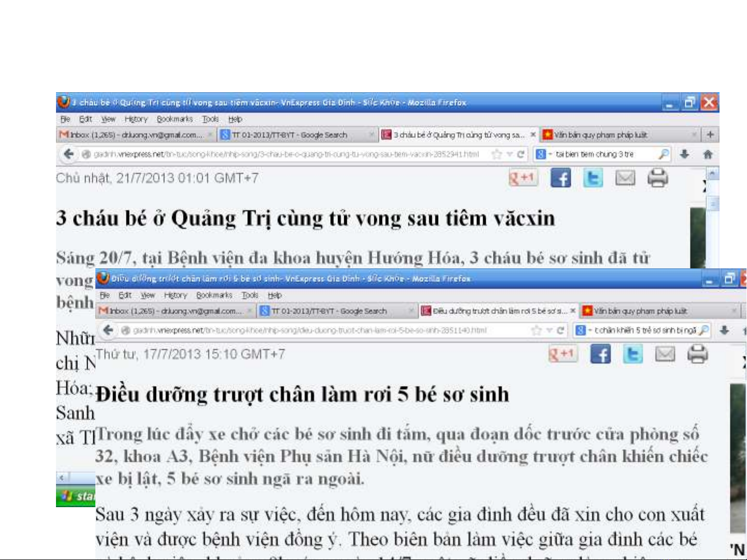Open new tab with plus button

pyautogui.click(x=710, y=135)
